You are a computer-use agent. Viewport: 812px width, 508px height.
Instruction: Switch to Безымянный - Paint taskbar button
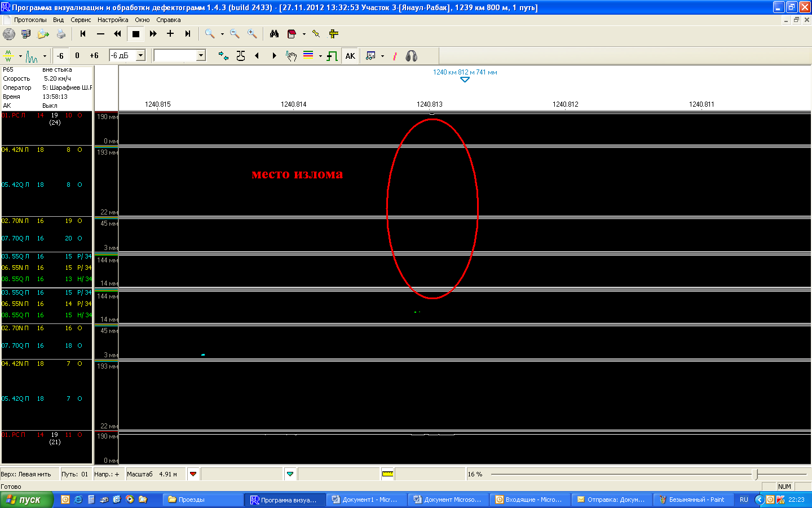click(x=695, y=500)
